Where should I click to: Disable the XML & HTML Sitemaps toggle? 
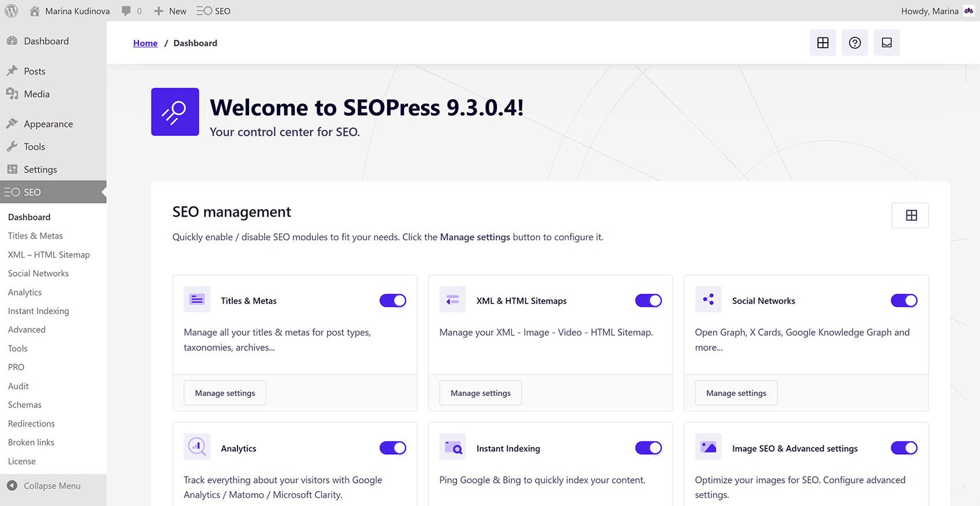pos(649,301)
